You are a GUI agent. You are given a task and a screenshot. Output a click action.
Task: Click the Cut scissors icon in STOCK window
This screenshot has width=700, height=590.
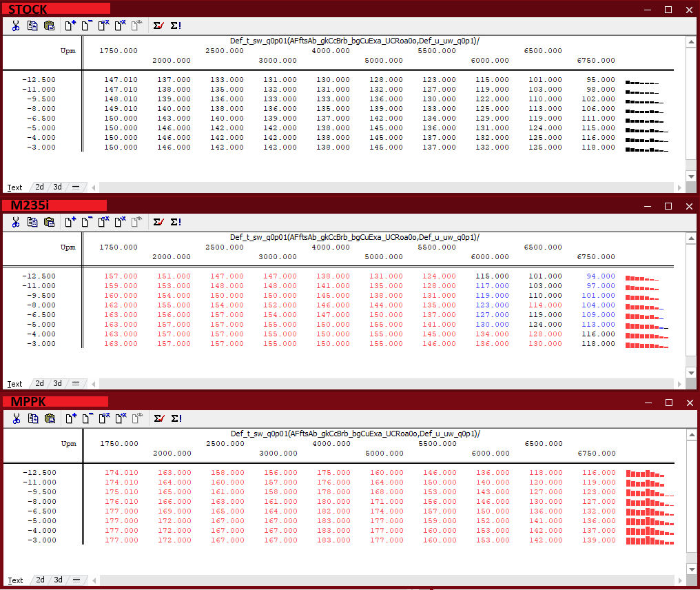[x=16, y=26]
